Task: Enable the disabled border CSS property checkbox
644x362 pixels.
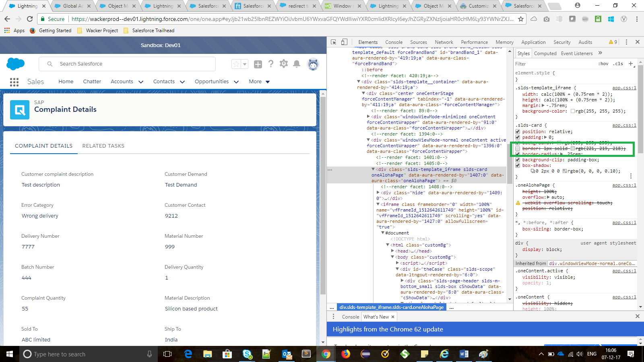Action: (x=518, y=149)
